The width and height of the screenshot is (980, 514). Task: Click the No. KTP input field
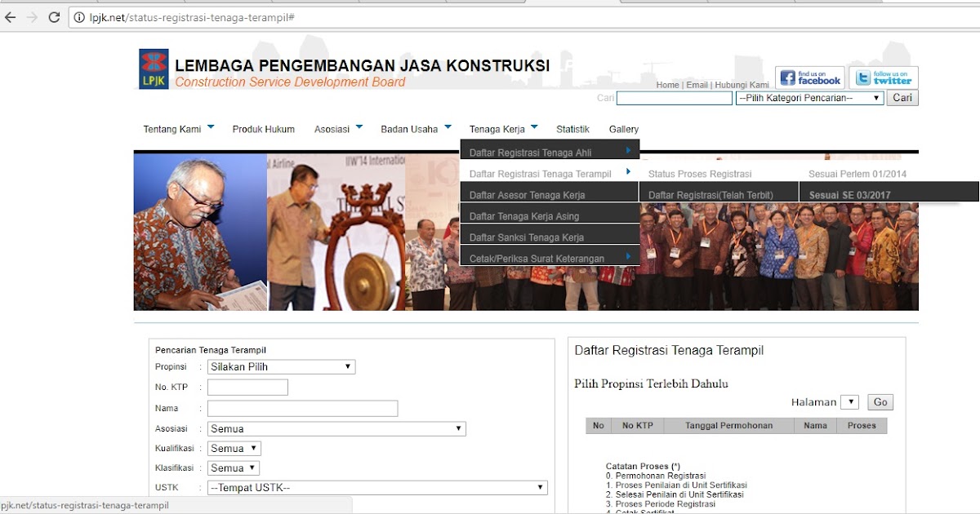tap(247, 387)
